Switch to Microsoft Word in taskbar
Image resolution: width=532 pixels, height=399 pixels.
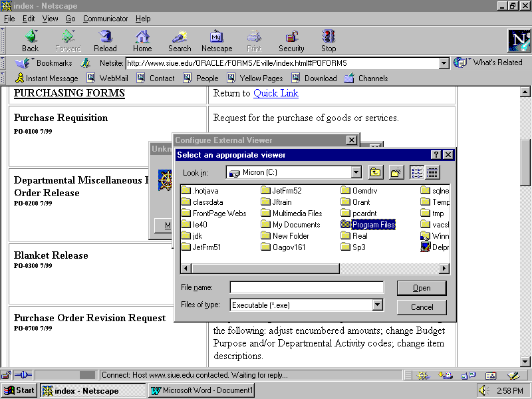[x=201, y=390]
